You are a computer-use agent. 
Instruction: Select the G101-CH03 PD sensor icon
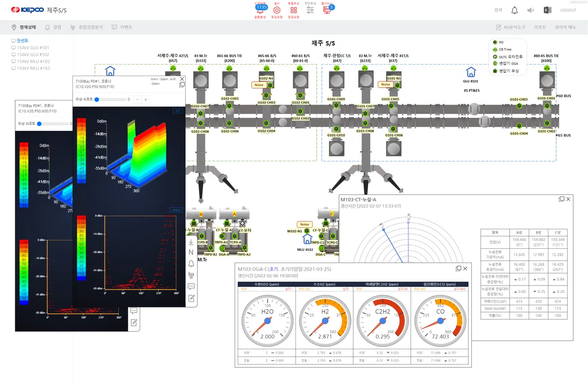[518, 105]
